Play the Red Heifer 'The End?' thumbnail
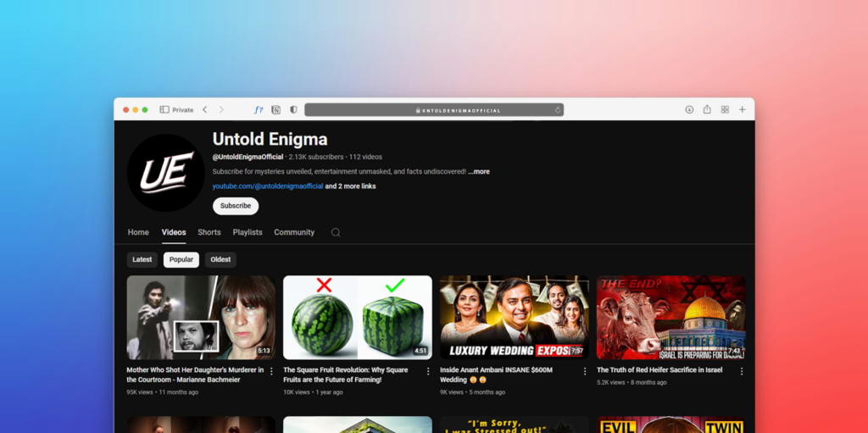 pos(671,318)
